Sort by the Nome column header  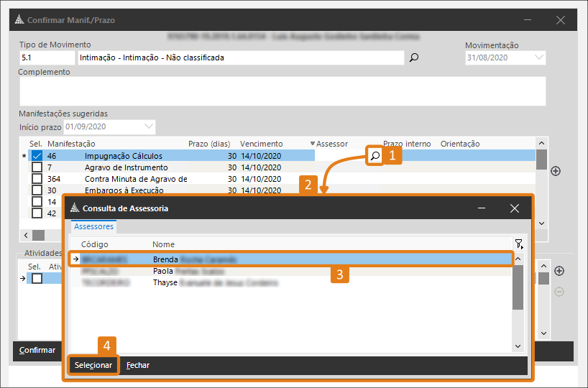(164, 244)
